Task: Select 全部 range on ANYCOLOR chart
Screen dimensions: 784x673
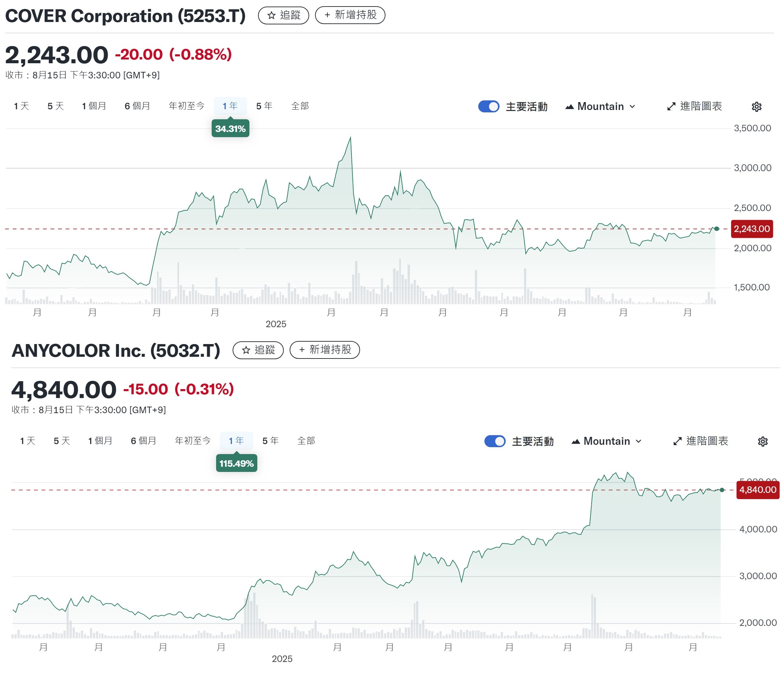Action: (x=306, y=441)
